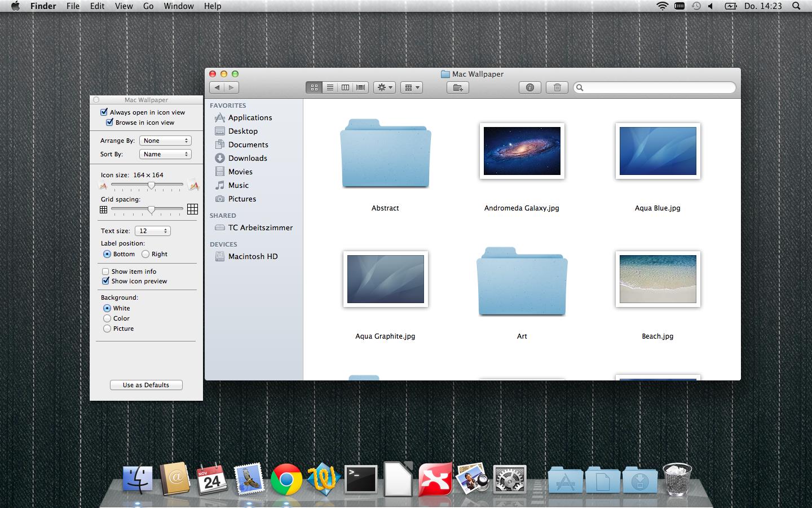Select Beach.jpg thumbnail

658,279
